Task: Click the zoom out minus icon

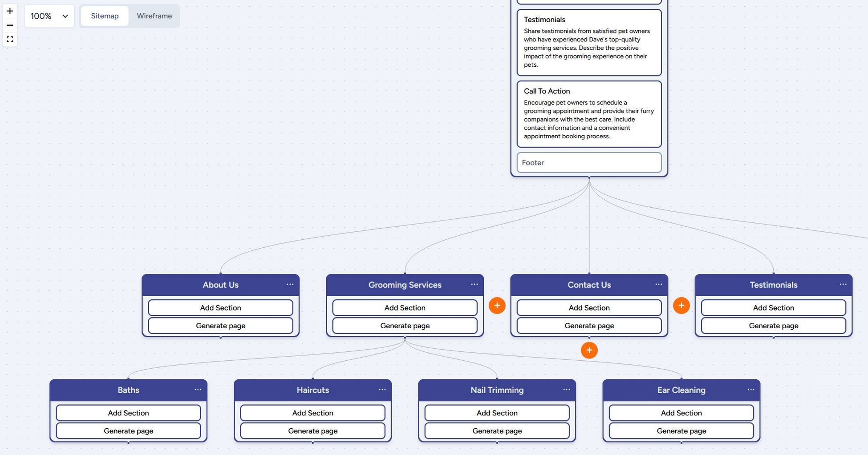Action: (x=10, y=25)
